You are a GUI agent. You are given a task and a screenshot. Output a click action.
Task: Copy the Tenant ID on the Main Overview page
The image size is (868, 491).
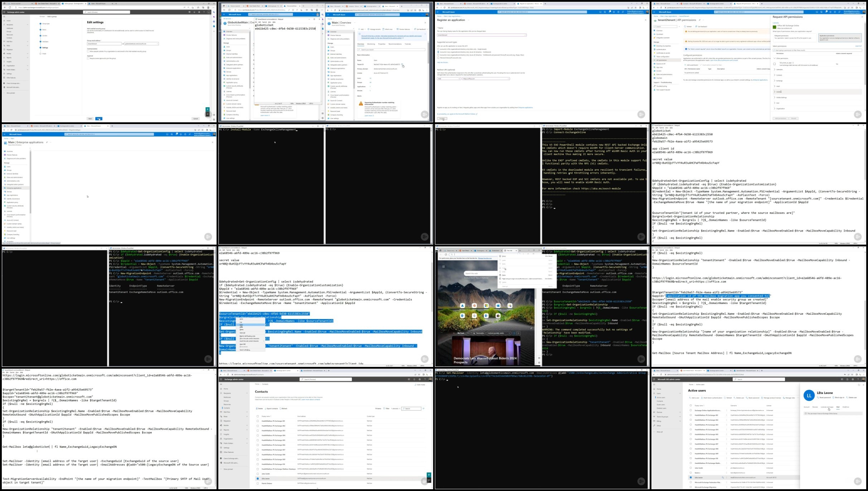(x=402, y=65)
